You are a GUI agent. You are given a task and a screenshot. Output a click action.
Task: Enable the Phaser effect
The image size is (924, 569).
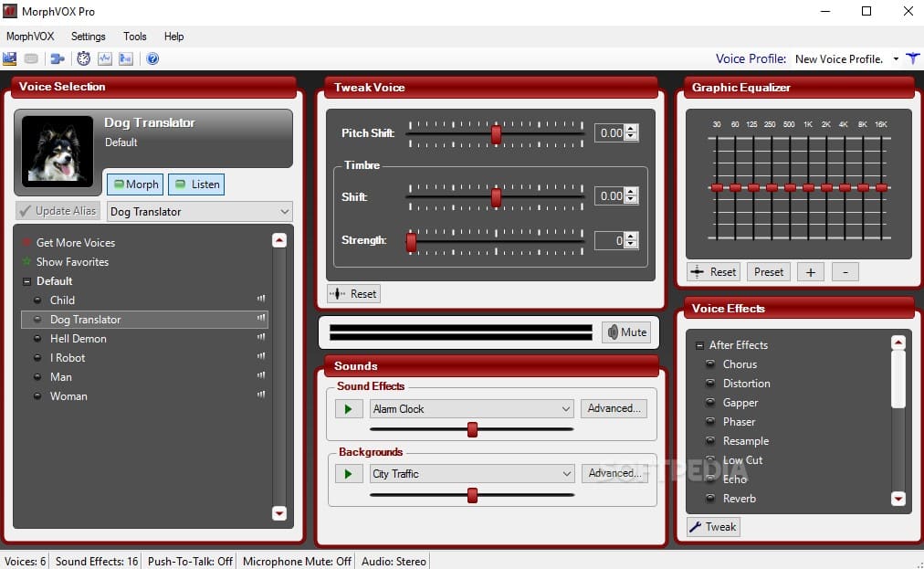[739, 422]
